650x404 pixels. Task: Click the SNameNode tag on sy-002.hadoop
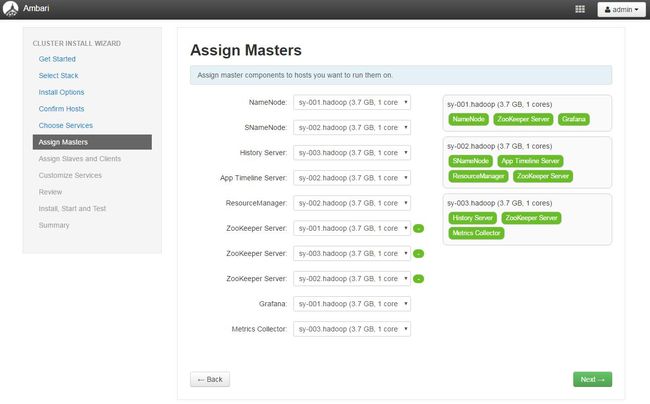471,161
